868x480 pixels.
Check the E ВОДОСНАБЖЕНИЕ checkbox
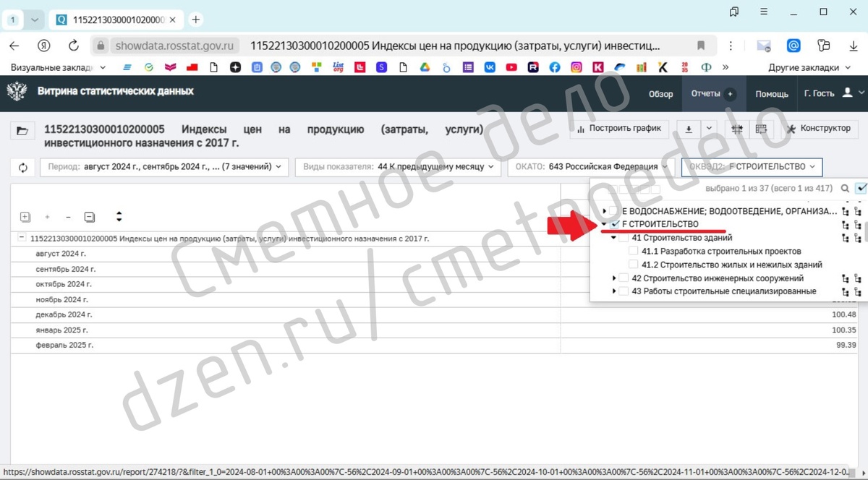point(614,210)
